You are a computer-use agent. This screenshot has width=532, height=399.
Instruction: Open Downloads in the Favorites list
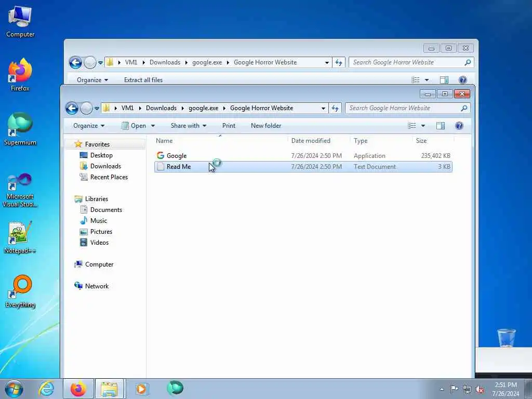point(105,166)
